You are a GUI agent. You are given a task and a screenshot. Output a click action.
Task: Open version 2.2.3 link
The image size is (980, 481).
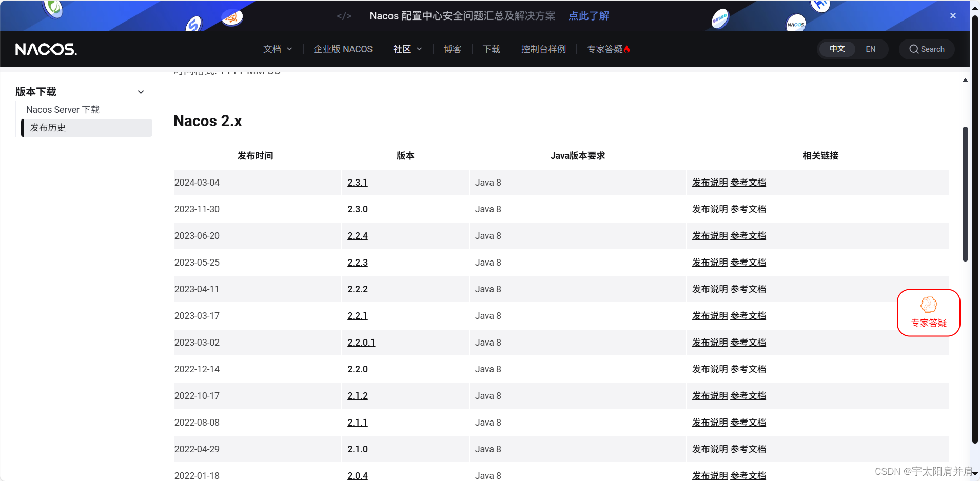click(357, 263)
